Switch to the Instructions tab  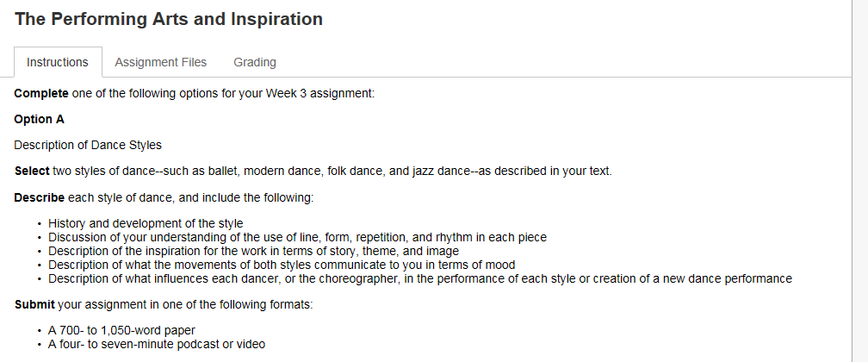tap(58, 62)
